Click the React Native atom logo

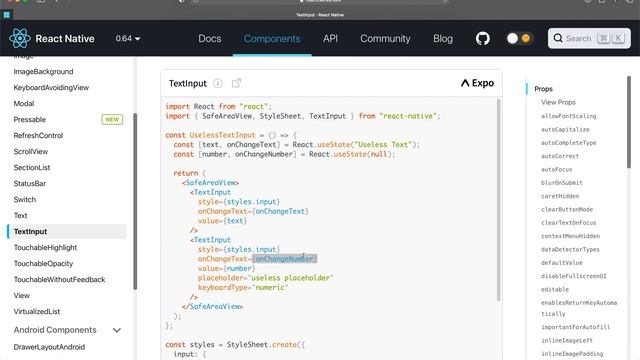(20, 38)
